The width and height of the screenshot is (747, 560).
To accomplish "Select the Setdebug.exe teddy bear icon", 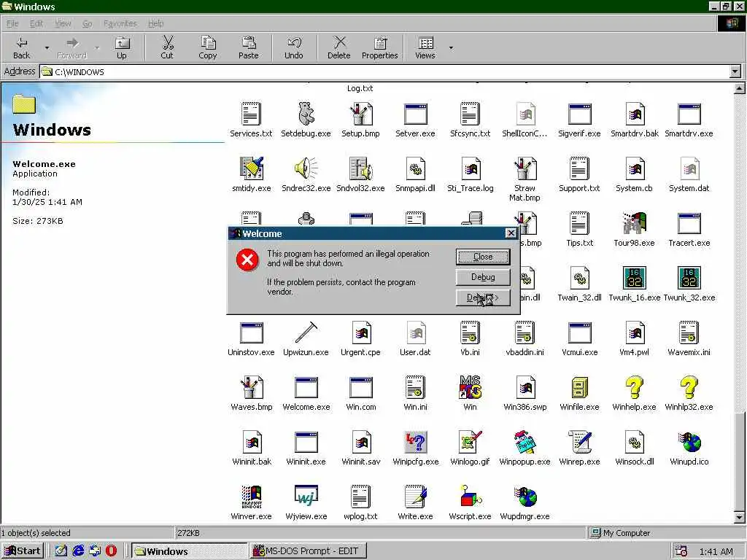I will coord(306,114).
